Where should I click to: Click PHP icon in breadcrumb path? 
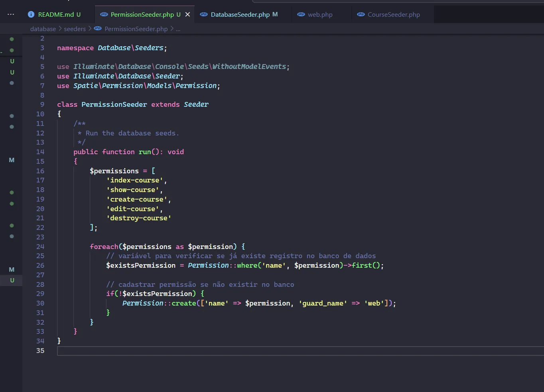tap(98, 29)
